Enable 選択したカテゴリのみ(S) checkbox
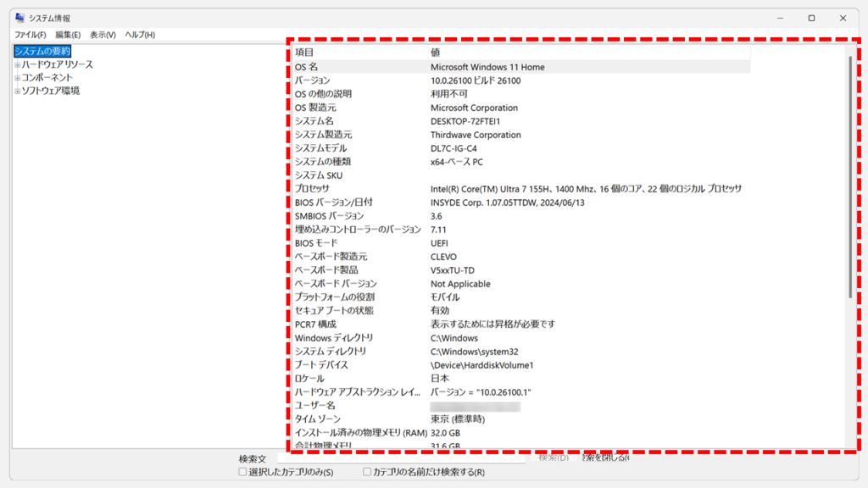Image resolution: width=868 pixels, height=488 pixels. [242, 472]
